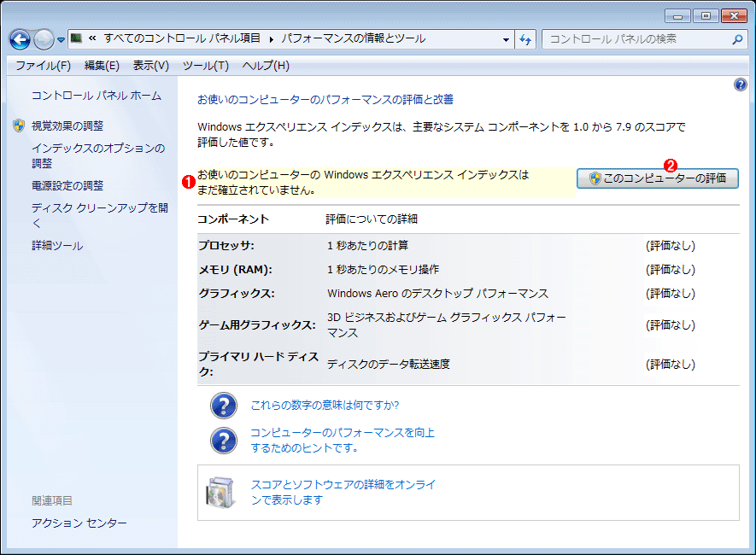Click the コンポーネント column header
Image resolution: width=756 pixels, height=555 pixels.
click(x=233, y=219)
